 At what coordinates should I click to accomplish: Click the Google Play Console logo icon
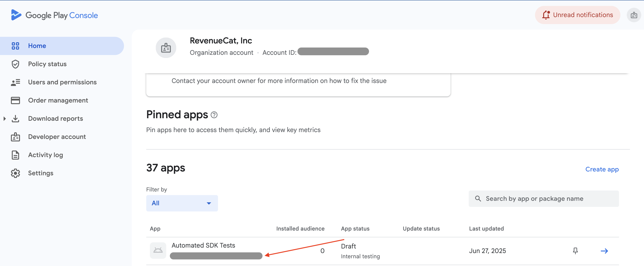(x=16, y=15)
